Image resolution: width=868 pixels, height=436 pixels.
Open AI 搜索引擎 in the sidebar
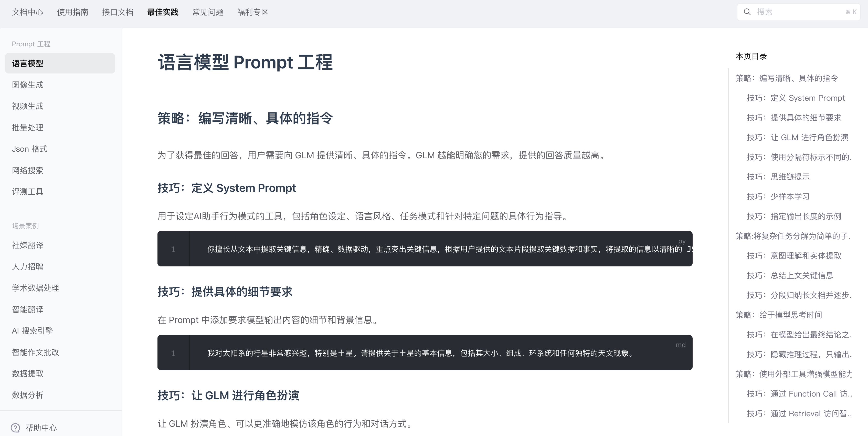[32, 331]
